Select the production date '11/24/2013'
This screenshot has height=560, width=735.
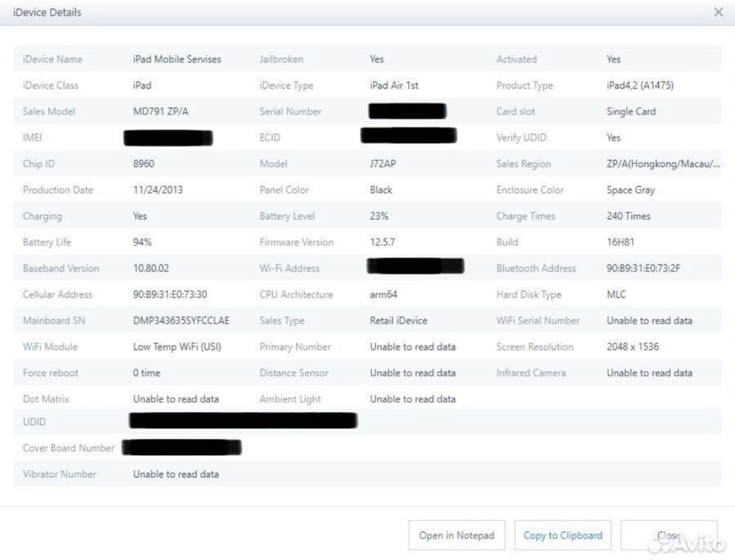[x=158, y=190]
